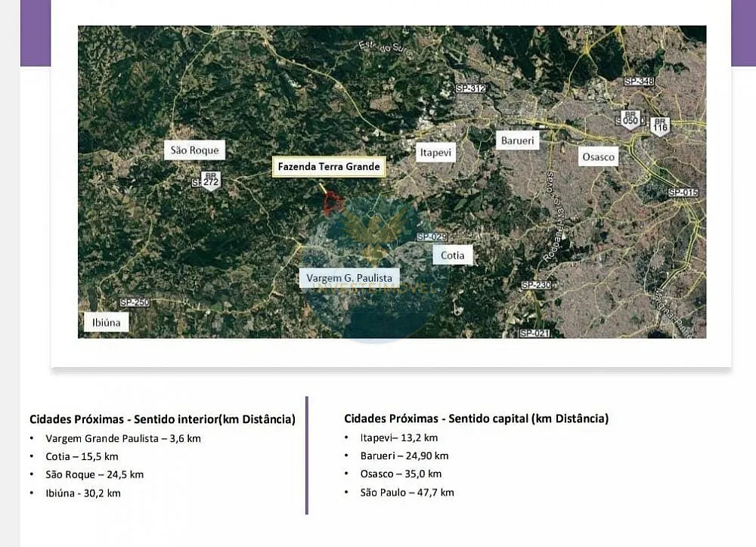Click the Vargem G. Paulista label
This screenshot has width=756, height=547.
click(x=349, y=278)
